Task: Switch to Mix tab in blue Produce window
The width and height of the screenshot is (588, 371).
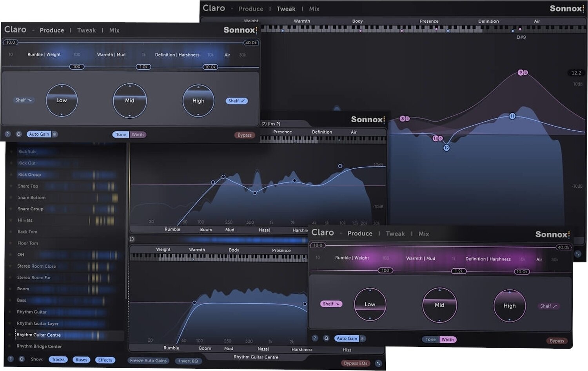Action: [114, 31]
